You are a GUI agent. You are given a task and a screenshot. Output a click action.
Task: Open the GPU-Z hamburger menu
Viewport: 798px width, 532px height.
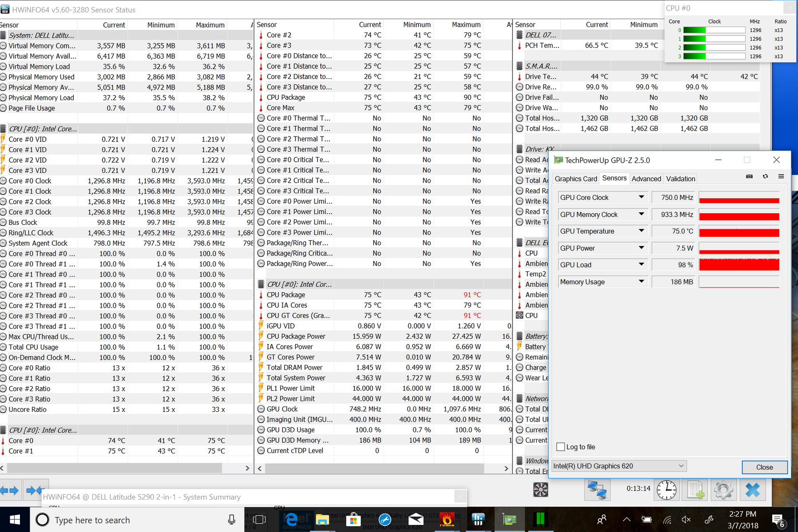[781, 176]
